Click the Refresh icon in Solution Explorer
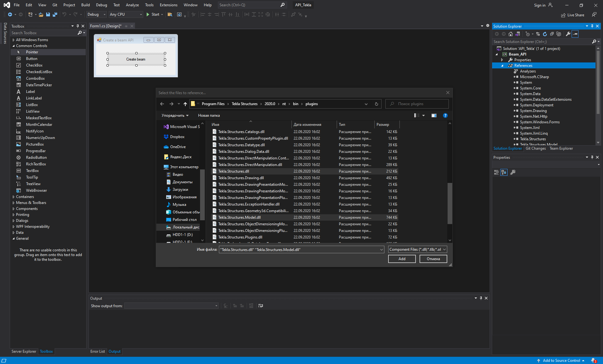The height and width of the screenshot is (364, 603). click(x=545, y=34)
